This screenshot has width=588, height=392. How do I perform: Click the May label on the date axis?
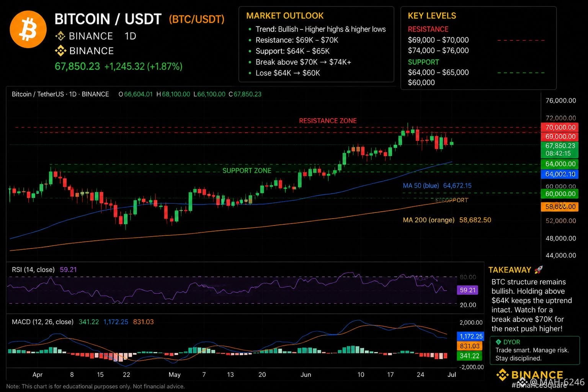tap(175, 374)
